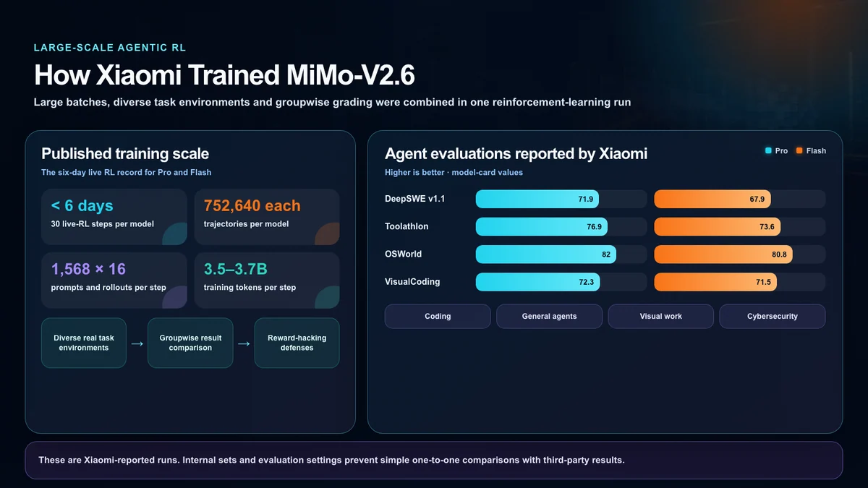Click 'trajectories per model' caption
Screen dimensions: 868x488
click(247, 224)
